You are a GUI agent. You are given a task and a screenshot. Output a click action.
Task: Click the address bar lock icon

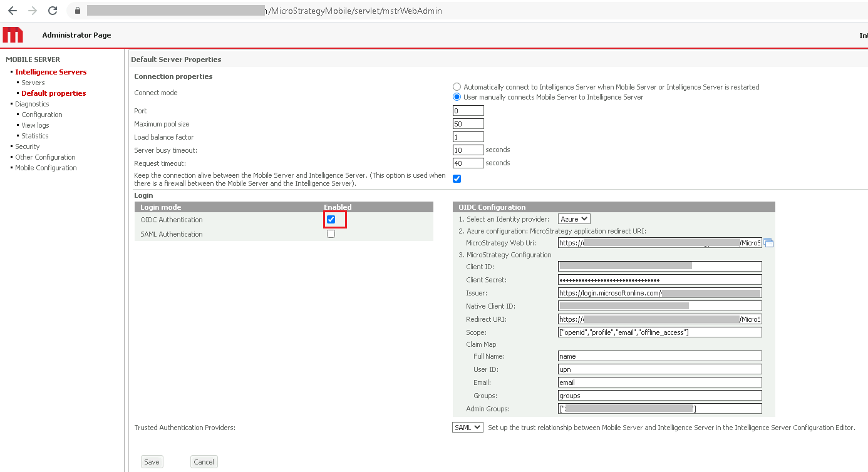click(78, 11)
